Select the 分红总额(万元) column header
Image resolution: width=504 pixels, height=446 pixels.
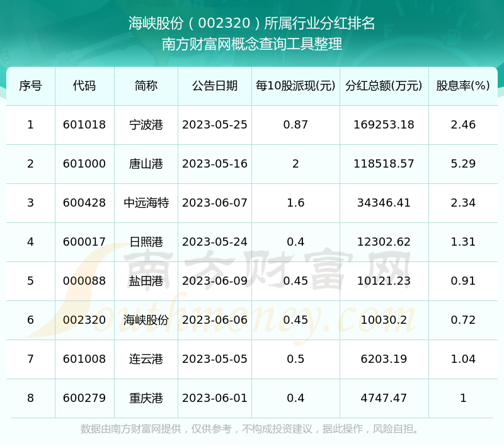(x=384, y=86)
